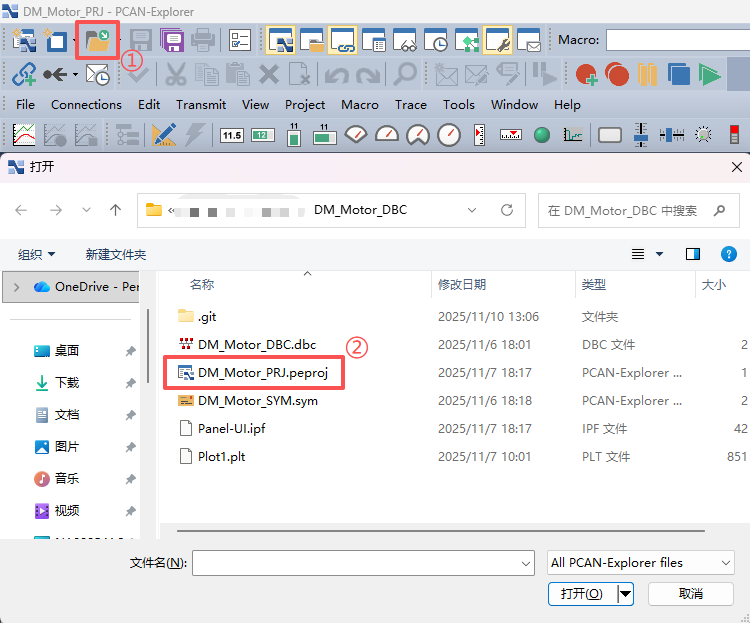
Task: Click the red record trace icon
Action: pos(617,74)
